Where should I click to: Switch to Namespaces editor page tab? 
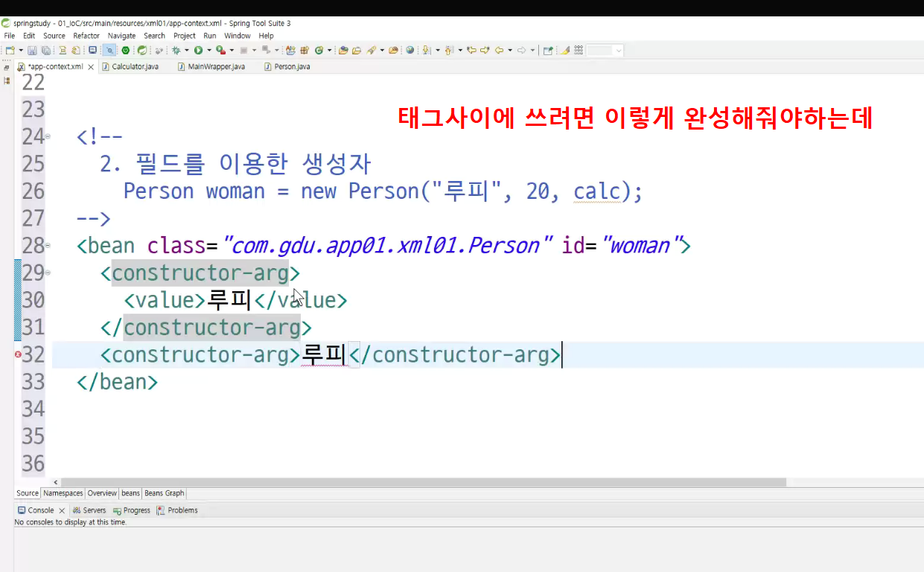(63, 493)
